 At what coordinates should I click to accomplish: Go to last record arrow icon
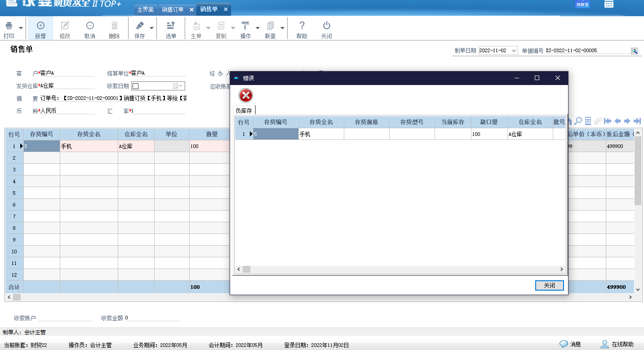637,121
